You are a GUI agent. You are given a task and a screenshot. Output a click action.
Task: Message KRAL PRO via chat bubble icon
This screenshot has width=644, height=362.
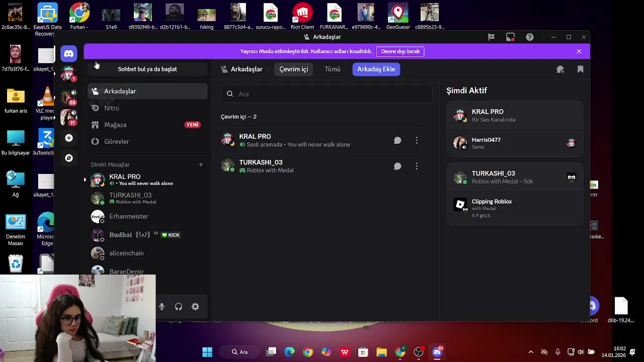[397, 140]
